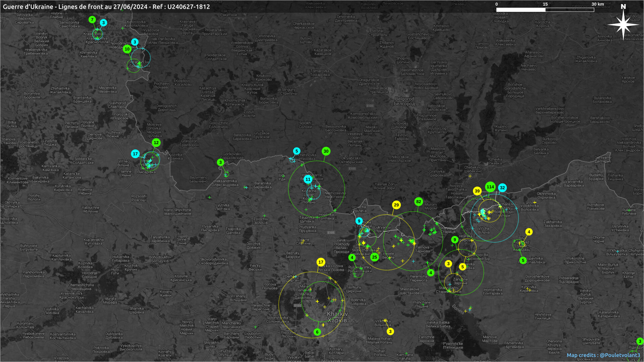Click the green 114 marker bubble
This screenshot has width=644, height=362.
click(490, 187)
